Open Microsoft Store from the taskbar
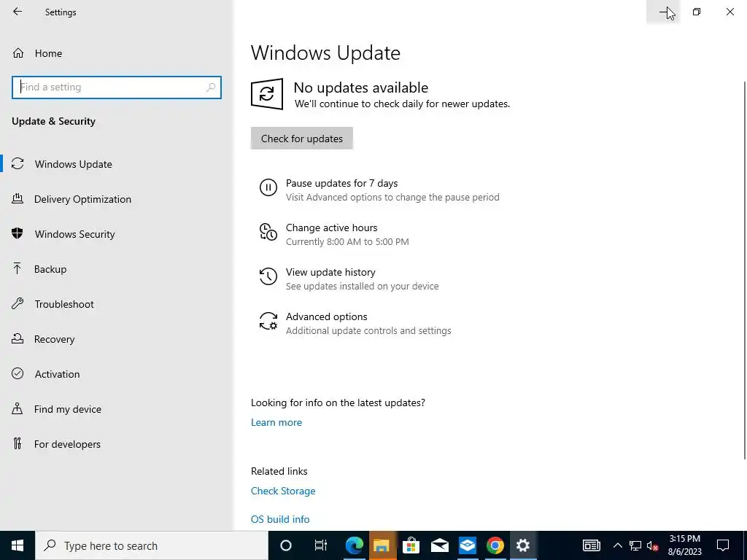747x560 pixels. [411, 545]
